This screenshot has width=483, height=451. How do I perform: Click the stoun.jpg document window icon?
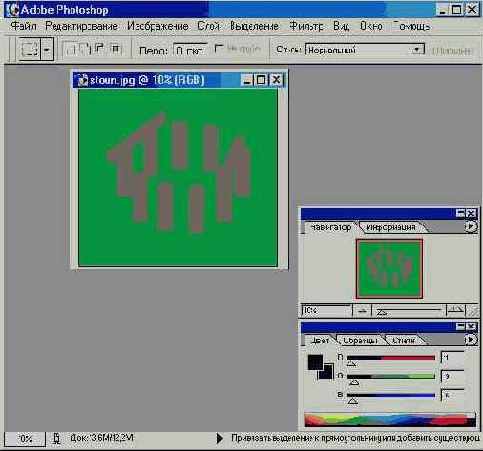pyautogui.click(x=82, y=80)
